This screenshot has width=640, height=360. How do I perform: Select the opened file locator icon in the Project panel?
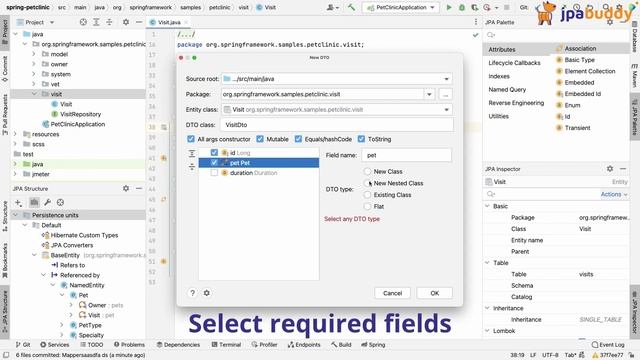pyautogui.click(x=83, y=22)
